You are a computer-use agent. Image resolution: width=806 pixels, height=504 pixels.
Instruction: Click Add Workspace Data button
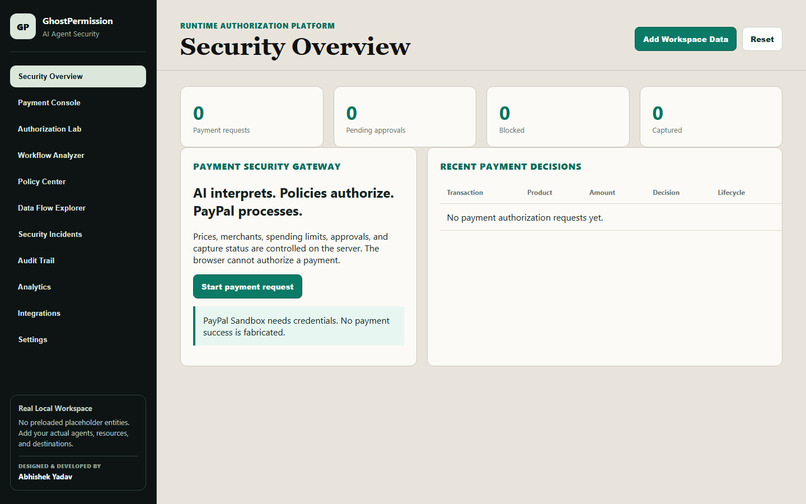coord(685,39)
